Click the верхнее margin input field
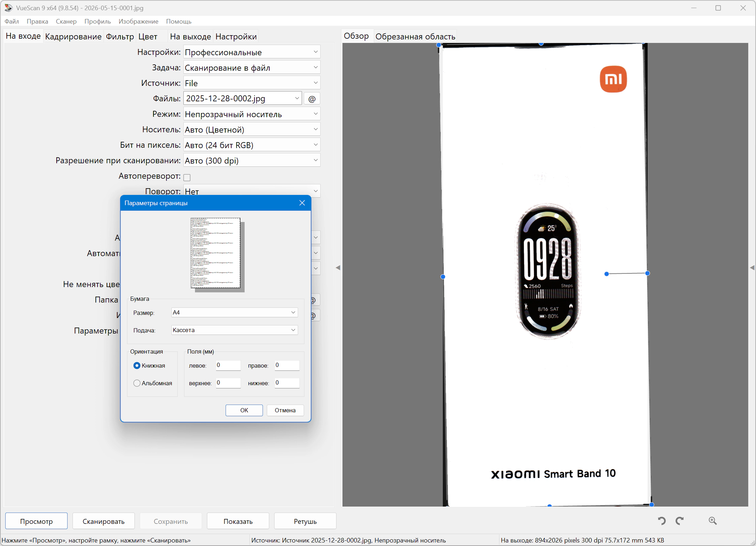The image size is (756, 546). pyautogui.click(x=228, y=383)
